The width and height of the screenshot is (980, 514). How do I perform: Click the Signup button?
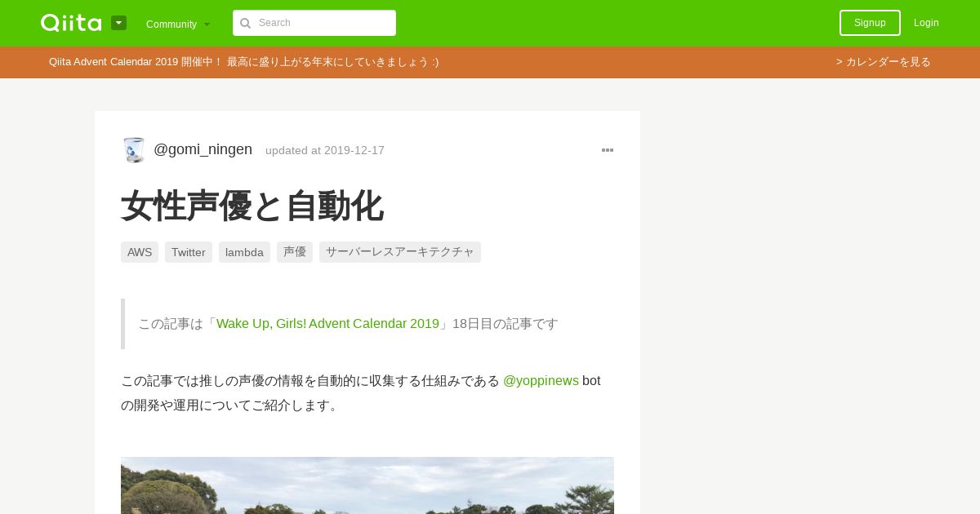pyautogui.click(x=870, y=23)
